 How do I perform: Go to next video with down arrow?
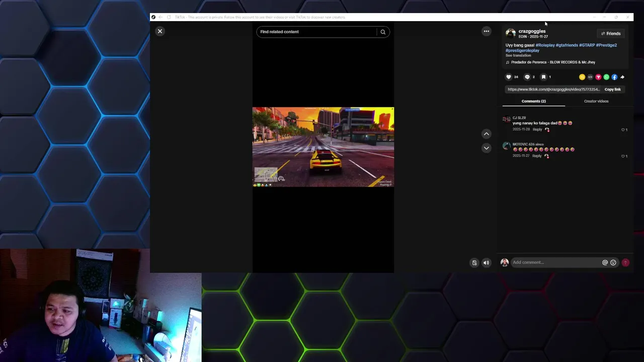486,148
